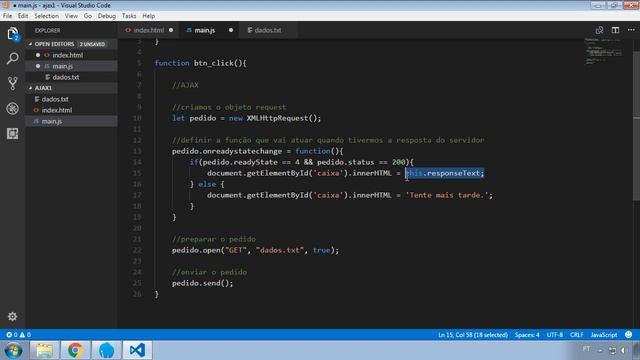Open the Go menu
The height and width of the screenshot is (360, 640).
[88, 16]
